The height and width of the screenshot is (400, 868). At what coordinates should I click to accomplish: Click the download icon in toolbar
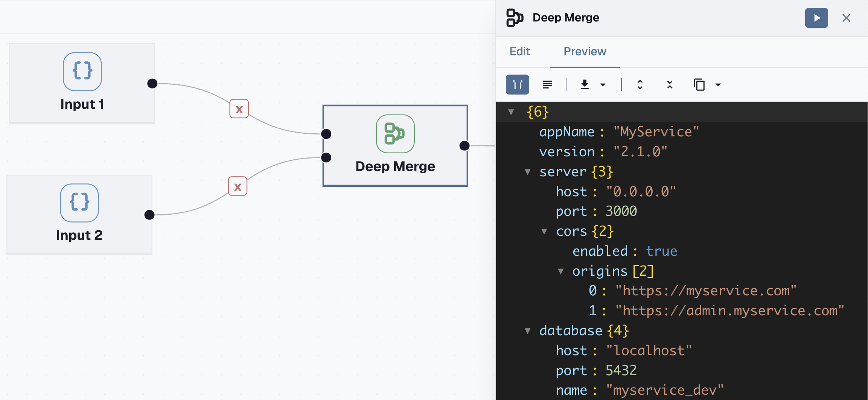coord(585,85)
